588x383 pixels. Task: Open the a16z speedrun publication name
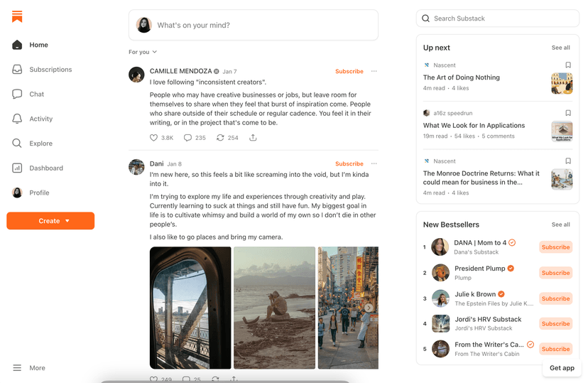tap(452, 113)
